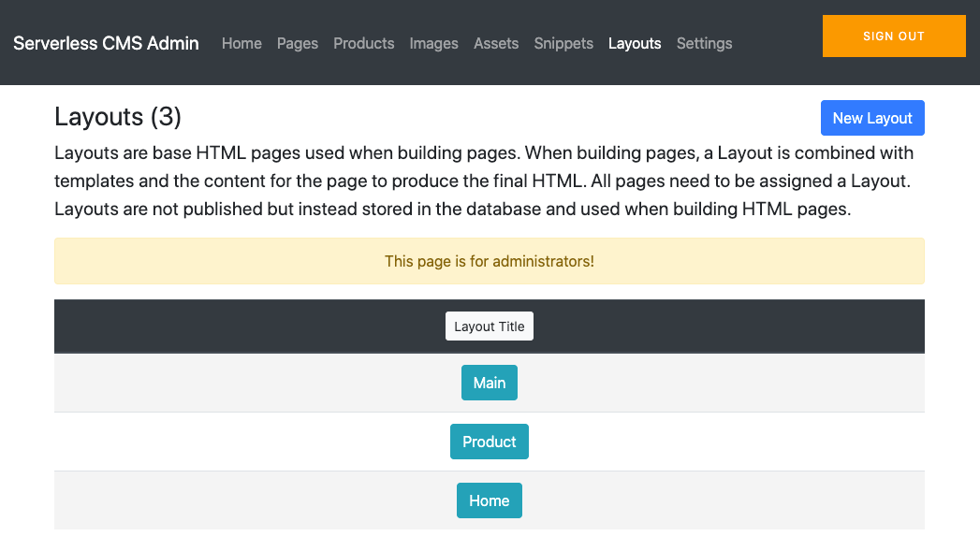Viewport: 980px width, 551px height.
Task: Open the Settings section
Action: (x=704, y=43)
